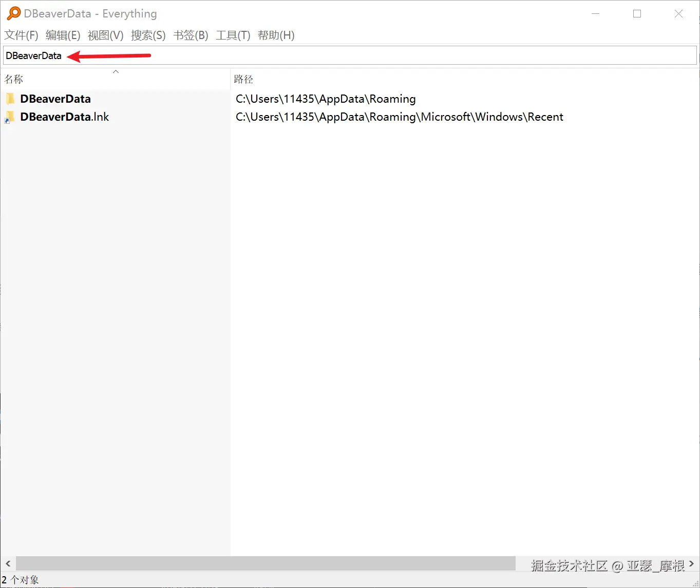Open the 书签(B) menu
This screenshot has height=588, width=700.
(x=191, y=35)
